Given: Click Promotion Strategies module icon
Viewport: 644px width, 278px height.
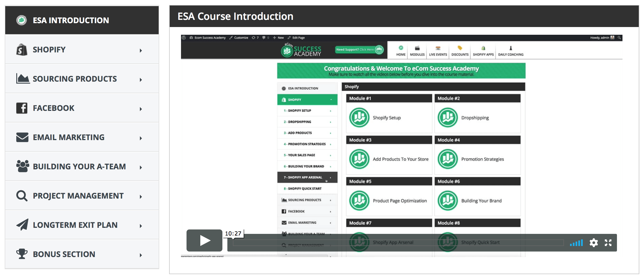Looking at the screenshot, I should (x=448, y=159).
